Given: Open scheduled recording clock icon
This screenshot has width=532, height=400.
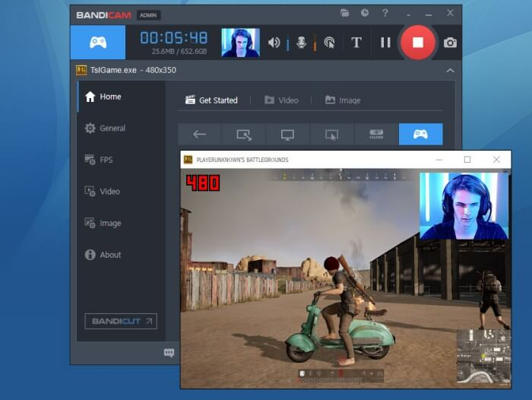Looking at the screenshot, I should tap(365, 13).
